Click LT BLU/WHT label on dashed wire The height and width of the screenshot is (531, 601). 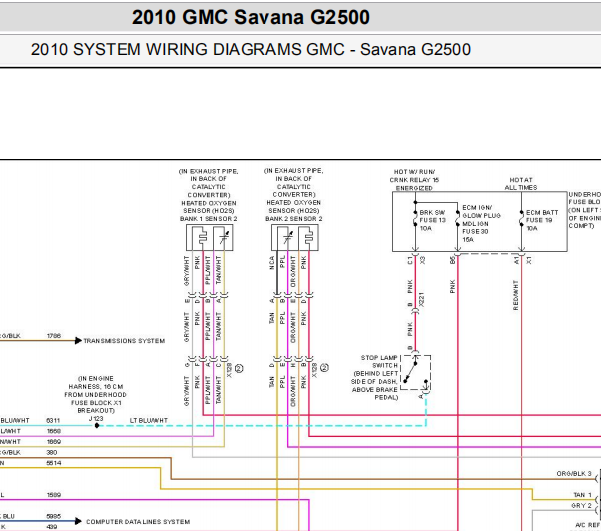pos(149,421)
